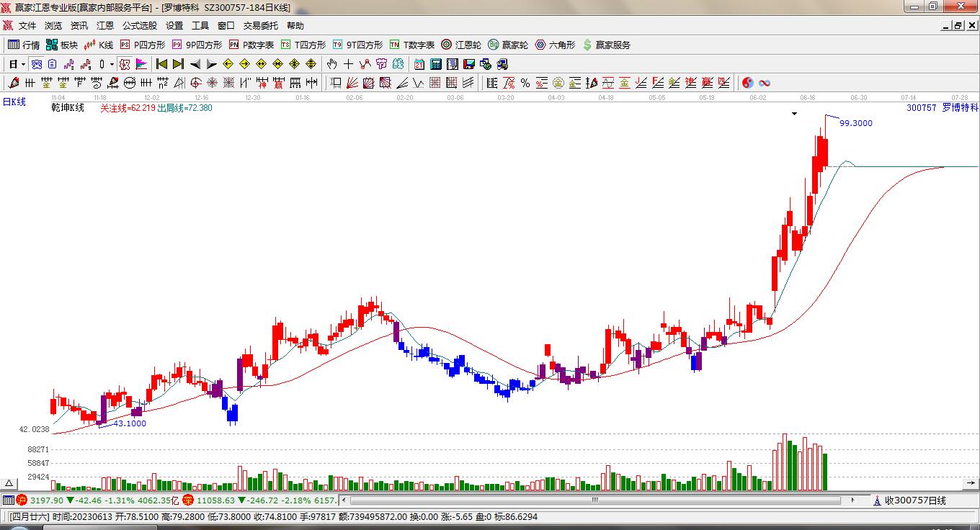Image resolution: width=980 pixels, height=530 pixels.
Task: Click the P四方形 toolbar button
Action: [143, 45]
